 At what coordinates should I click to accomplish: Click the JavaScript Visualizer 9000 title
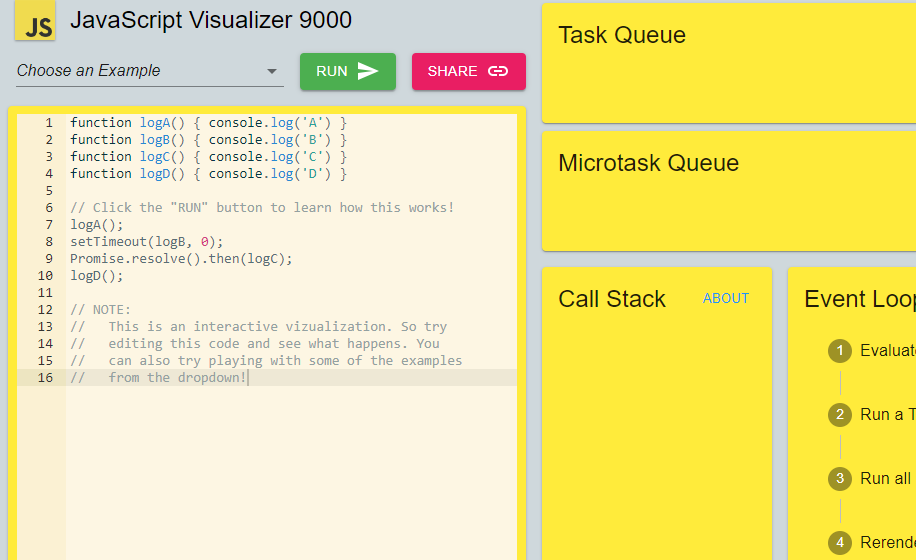(211, 20)
